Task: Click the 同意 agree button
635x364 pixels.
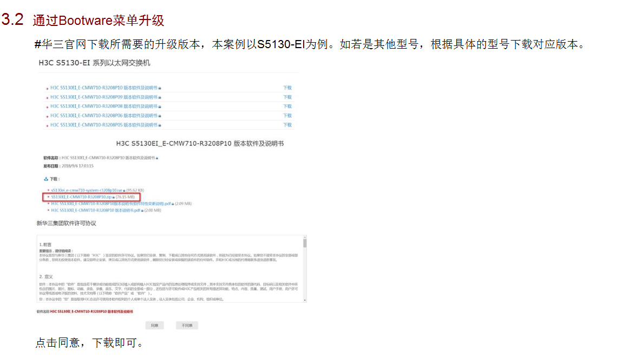Action: pos(155,326)
